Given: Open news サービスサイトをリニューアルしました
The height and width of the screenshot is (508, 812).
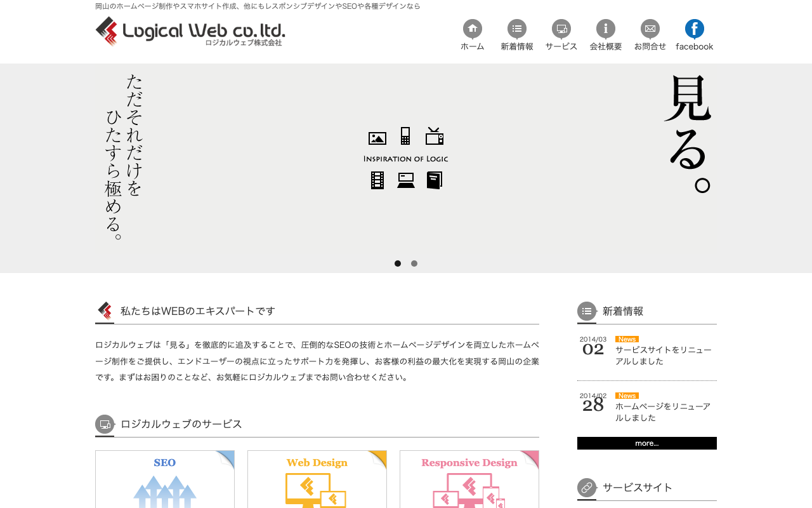Looking at the screenshot, I should (664, 356).
